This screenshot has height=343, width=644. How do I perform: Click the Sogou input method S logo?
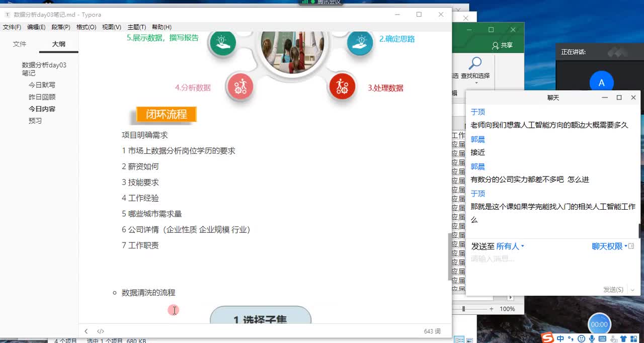[x=547, y=338]
